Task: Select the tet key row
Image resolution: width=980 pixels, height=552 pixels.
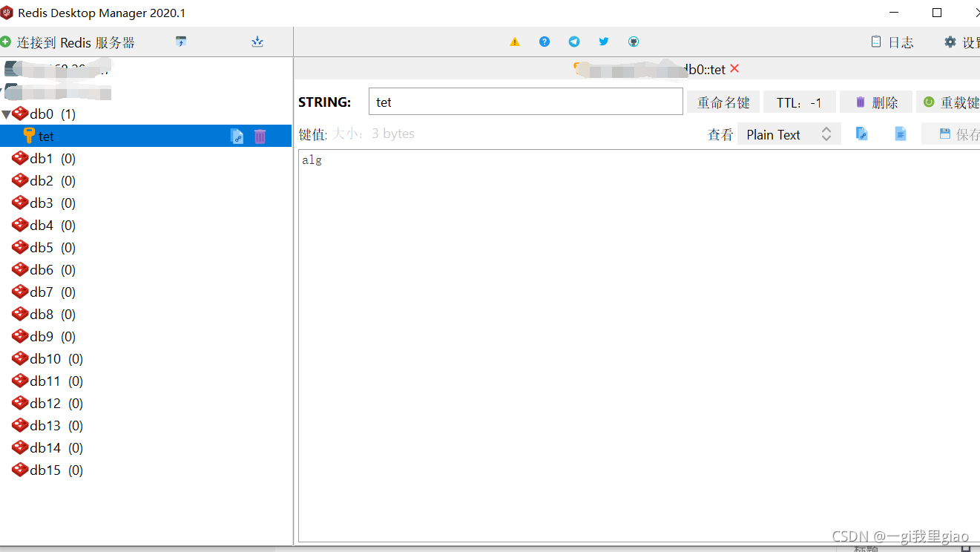Action: coord(146,136)
